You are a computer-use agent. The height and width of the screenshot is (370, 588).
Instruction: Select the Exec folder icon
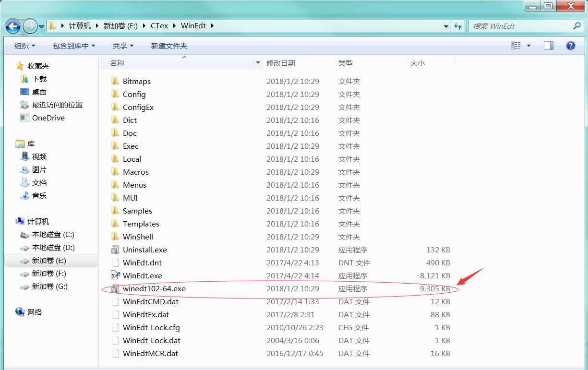click(115, 146)
